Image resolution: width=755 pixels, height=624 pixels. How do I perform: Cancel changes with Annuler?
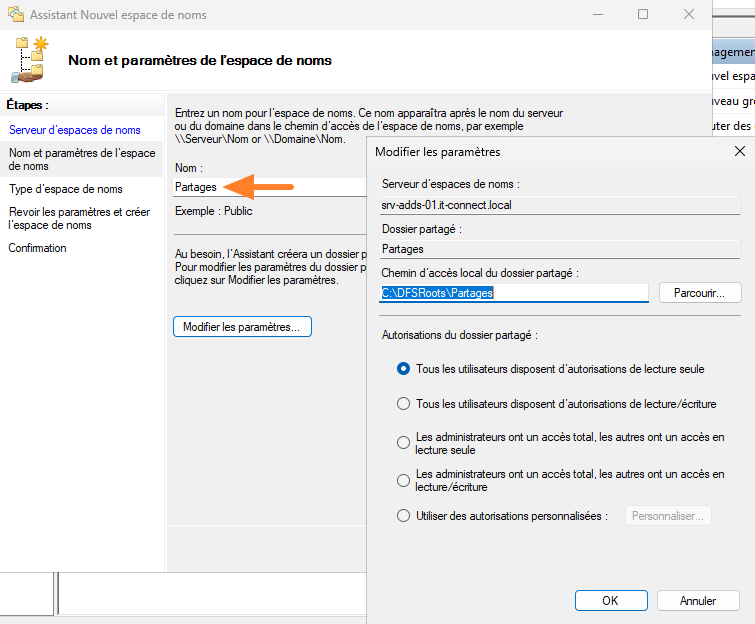tap(698, 601)
